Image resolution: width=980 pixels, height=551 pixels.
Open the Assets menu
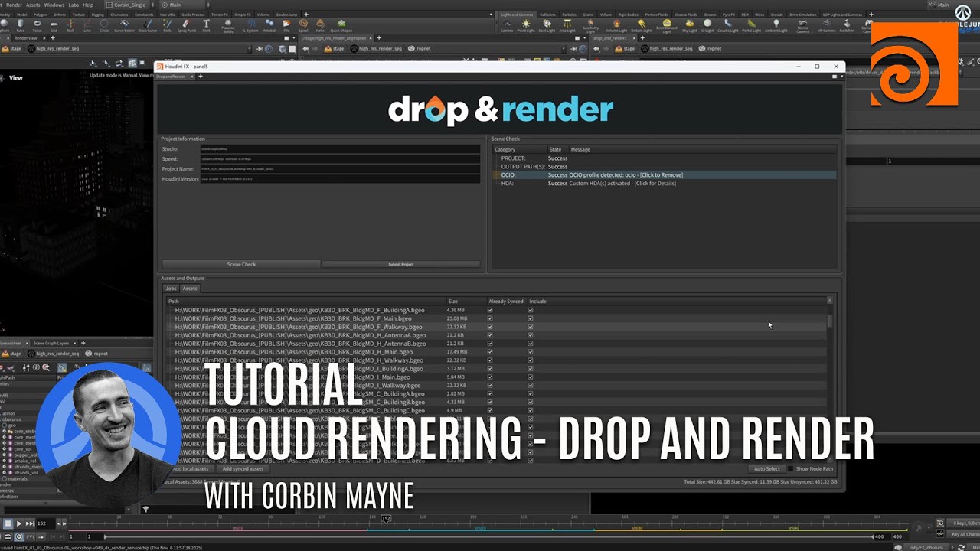click(x=33, y=5)
